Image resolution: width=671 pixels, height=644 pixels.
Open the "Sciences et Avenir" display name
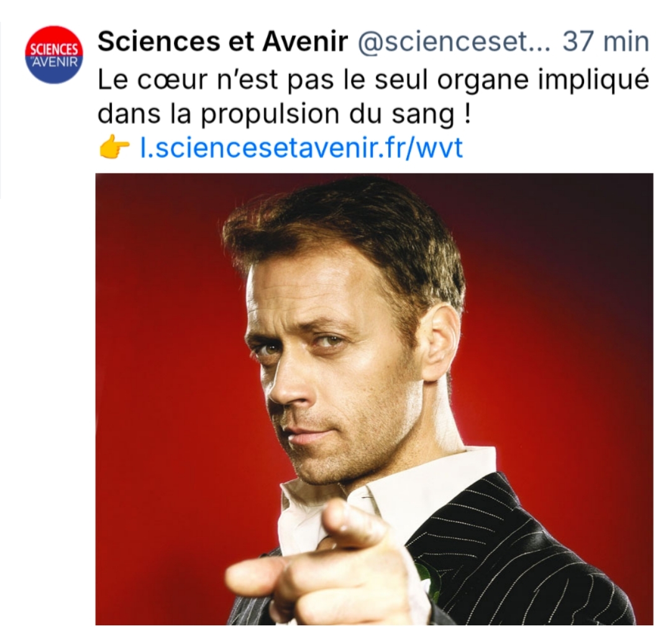(222, 42)
